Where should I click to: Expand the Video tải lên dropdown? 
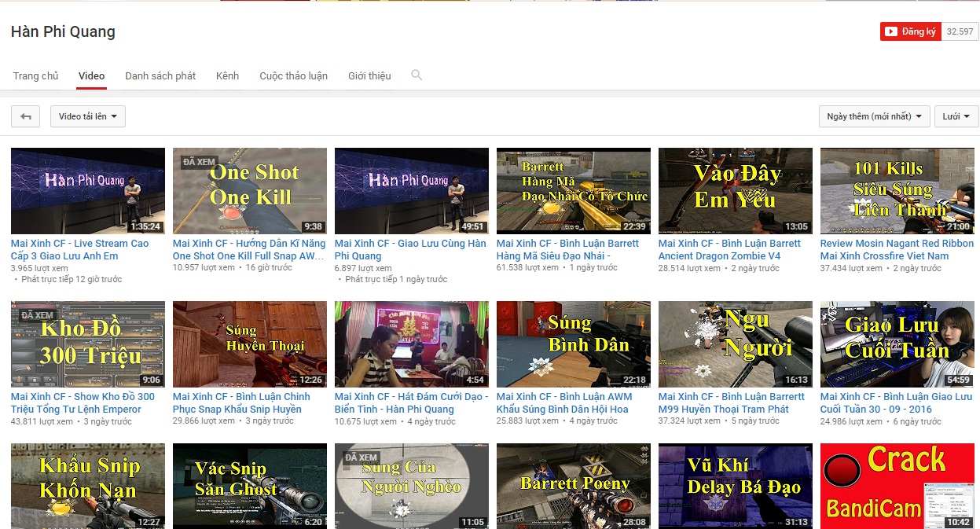87,116
